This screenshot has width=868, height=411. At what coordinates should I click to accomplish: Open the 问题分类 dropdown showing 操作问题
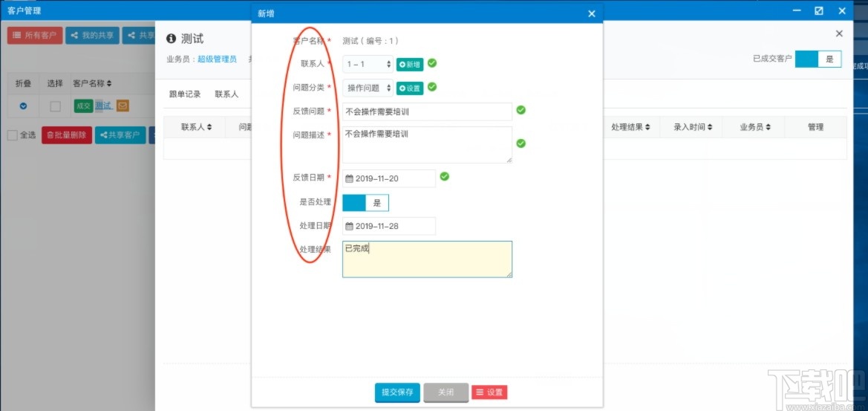(x=368, y=88)
